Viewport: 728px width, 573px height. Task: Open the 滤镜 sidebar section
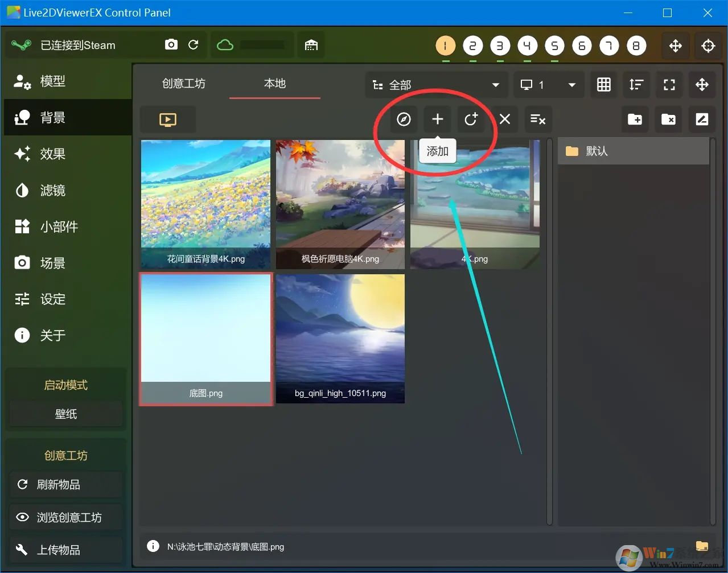pyautogui.click(x=53, y=190)
